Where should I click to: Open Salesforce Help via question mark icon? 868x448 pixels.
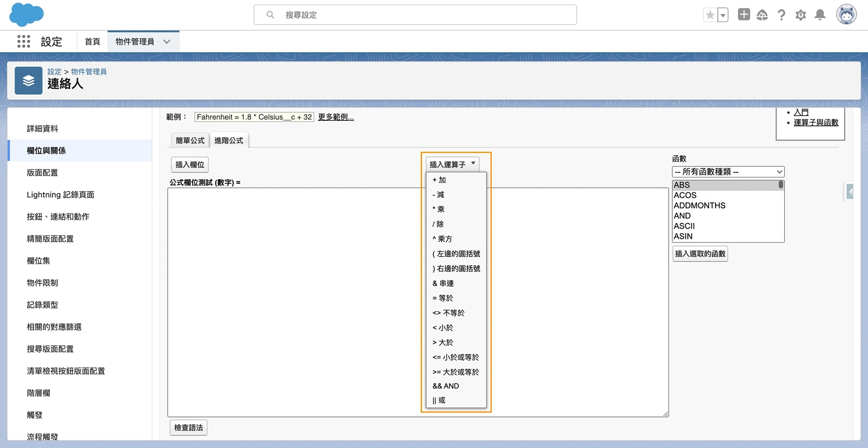[x=781, y=15]
